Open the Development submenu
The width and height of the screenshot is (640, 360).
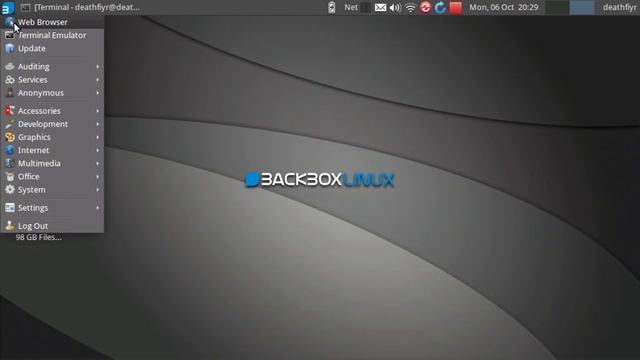point(52,124)
